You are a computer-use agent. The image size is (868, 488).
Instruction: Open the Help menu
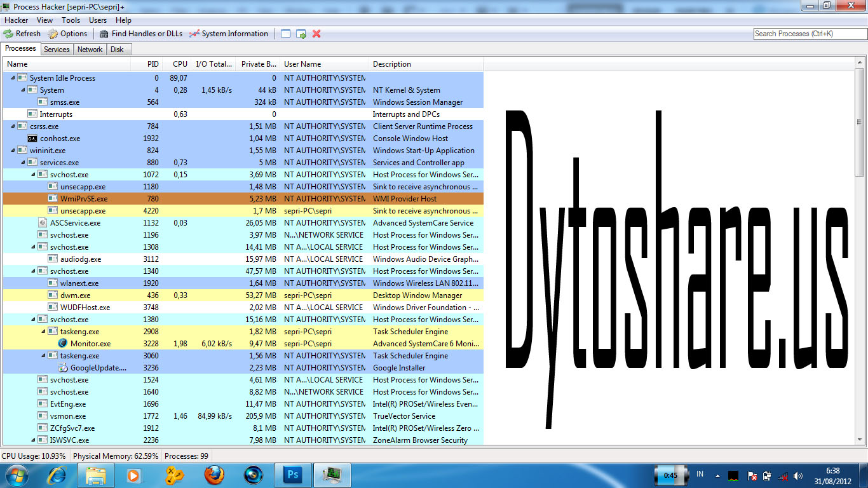click(123, 20)
